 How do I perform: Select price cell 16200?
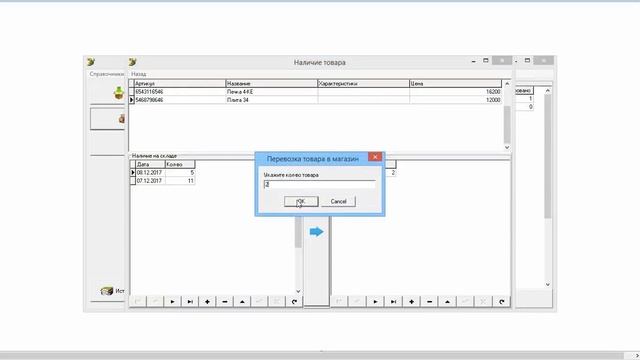(456, 92)
